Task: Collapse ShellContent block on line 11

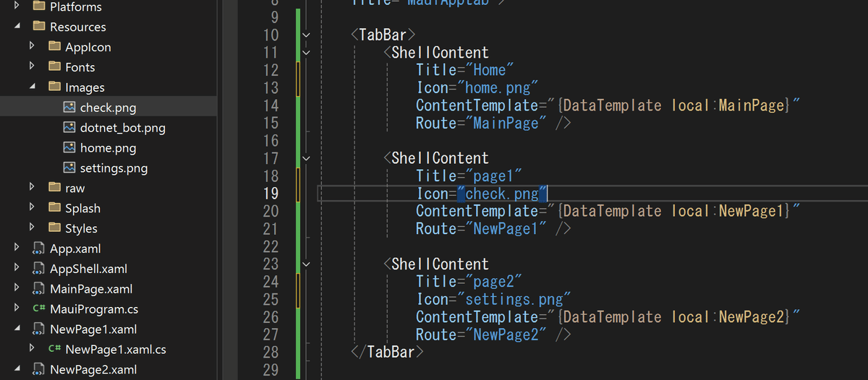Action: [306, 52]
